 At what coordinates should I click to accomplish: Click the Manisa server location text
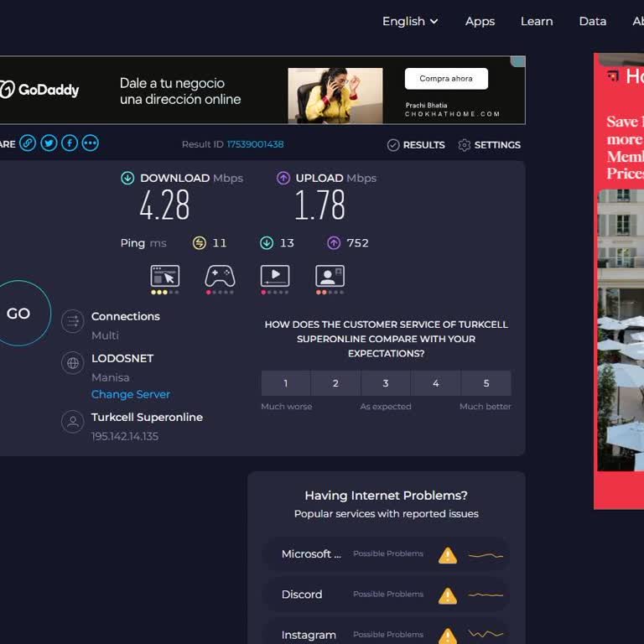coord(110,377)
